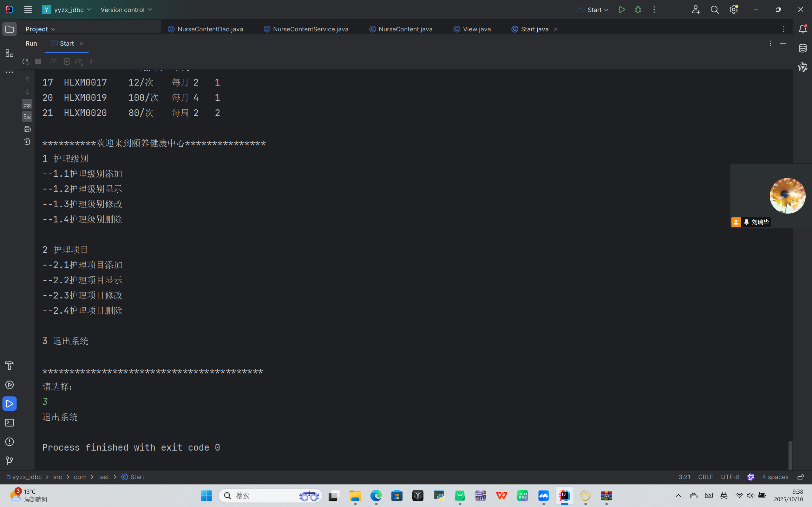Click CRLF line separator in status bar
This screenshot has width=812, height=507.
[705, 477]
